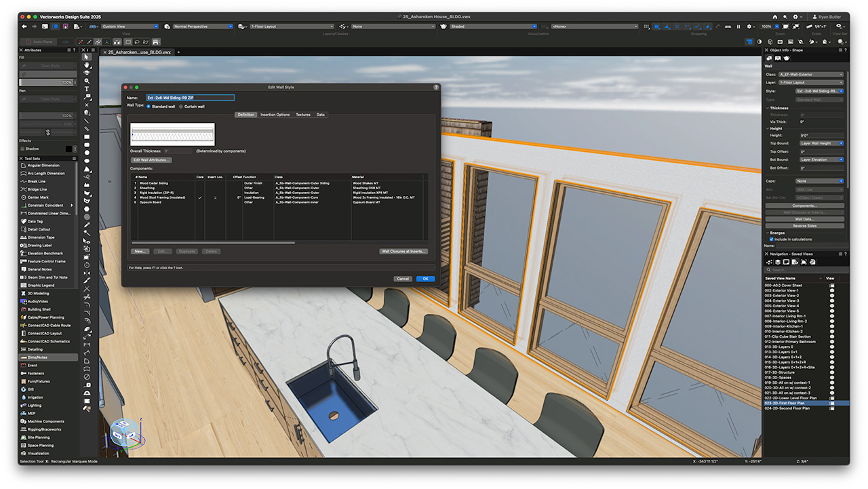Image resolution: width=868 pixels, height=489 pixels.
Task: Click the Zoom magnifier tool
Action: tap(87, 81)
